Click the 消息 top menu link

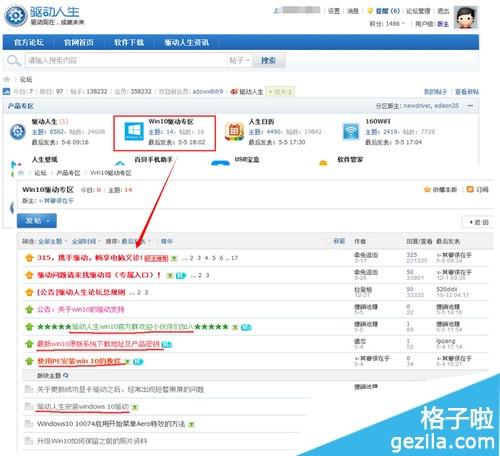[353, 11]
